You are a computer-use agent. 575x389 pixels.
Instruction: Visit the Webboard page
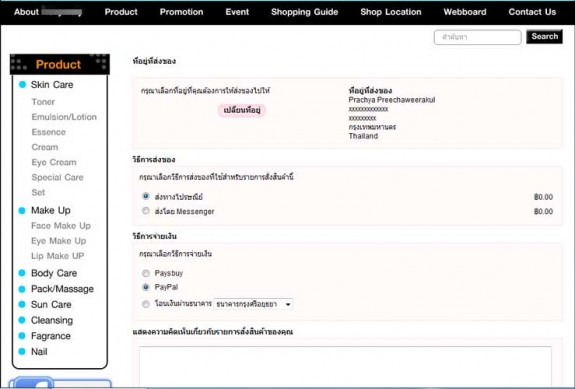click(x=465, y=12)
